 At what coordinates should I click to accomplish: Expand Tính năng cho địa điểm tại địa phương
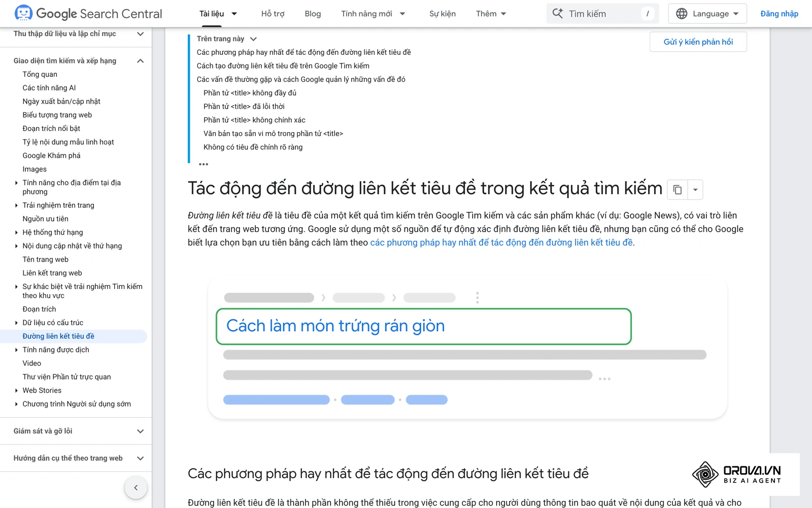point(16,183)
